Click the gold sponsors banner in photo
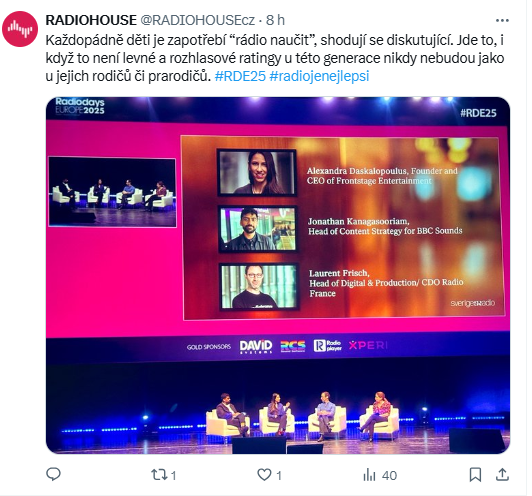Viewport: 532px width, 496px height. click(287, 346)
